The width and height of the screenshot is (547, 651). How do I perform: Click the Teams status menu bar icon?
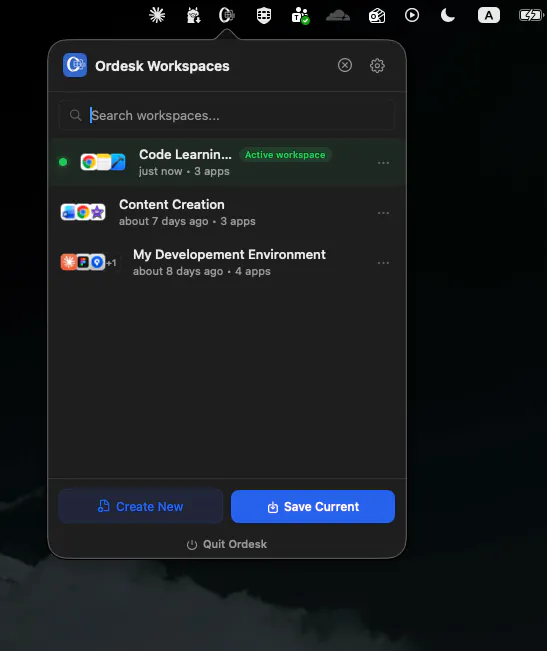click(x=300, y=16)
